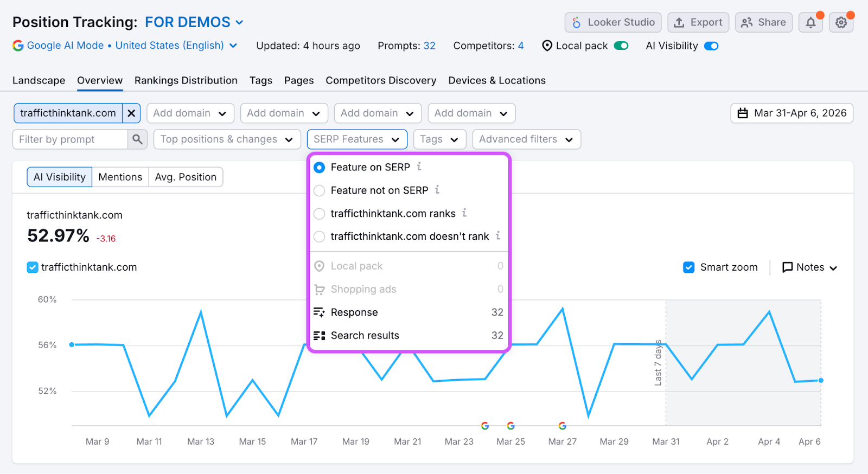Turn off the AI Visibility switch

coord(711,46)
